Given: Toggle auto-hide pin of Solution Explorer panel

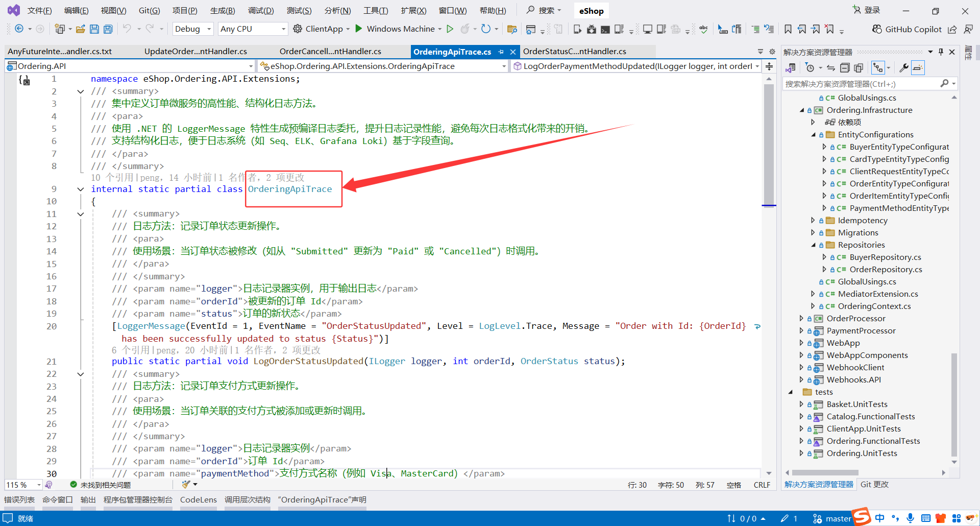Looking at the screenshot, I should (941, 52).
